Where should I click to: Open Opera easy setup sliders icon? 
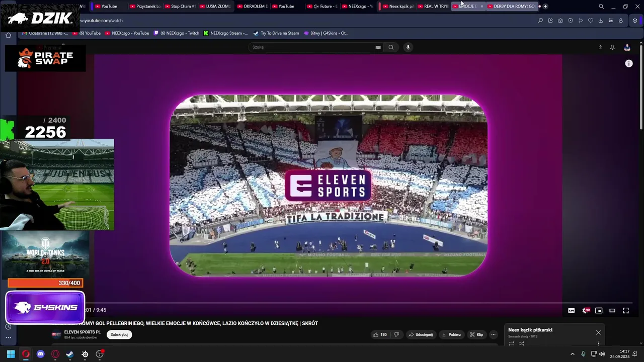(611, 21)
